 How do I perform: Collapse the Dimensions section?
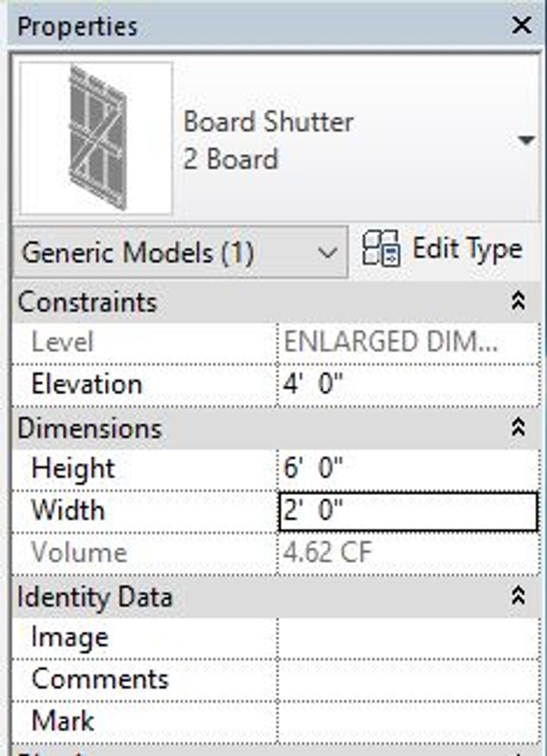(x=518, y=428)
